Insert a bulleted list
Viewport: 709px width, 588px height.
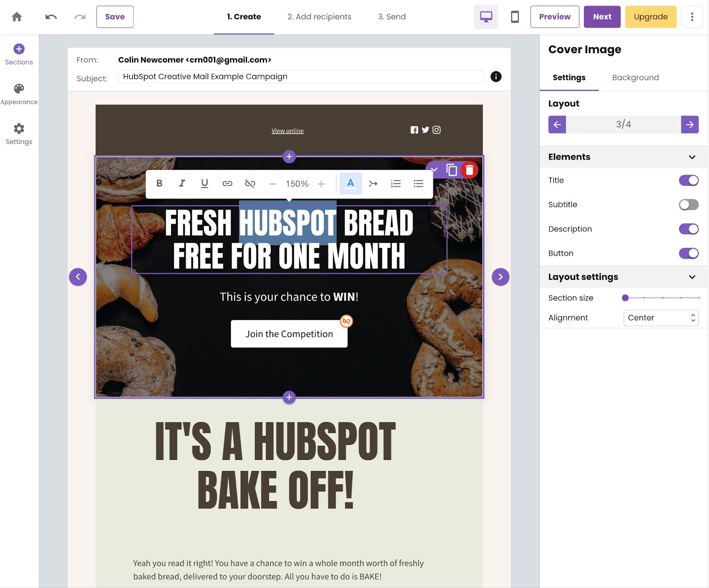(418, 183)
